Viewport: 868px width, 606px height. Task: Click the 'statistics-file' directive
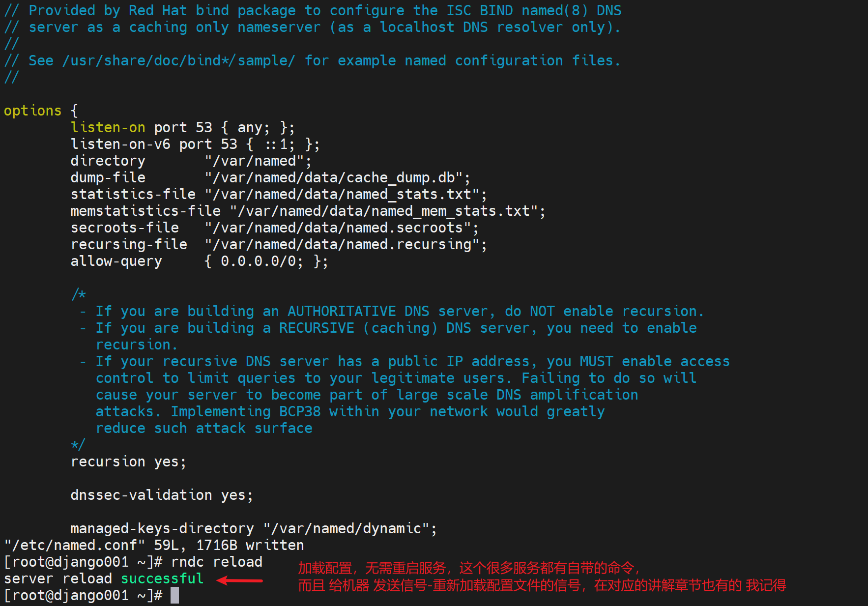click(x=133, y=194)
